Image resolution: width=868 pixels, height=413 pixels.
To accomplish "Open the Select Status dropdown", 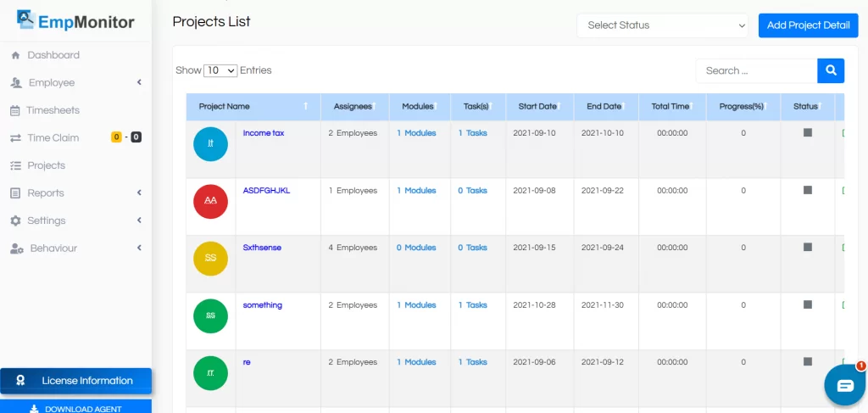I will click(x=664, y=25).
